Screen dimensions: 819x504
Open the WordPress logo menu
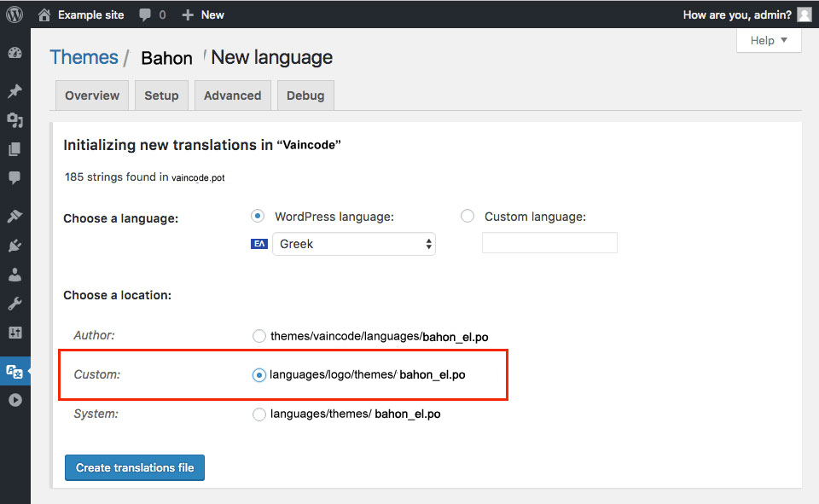(x=15, y=14)
